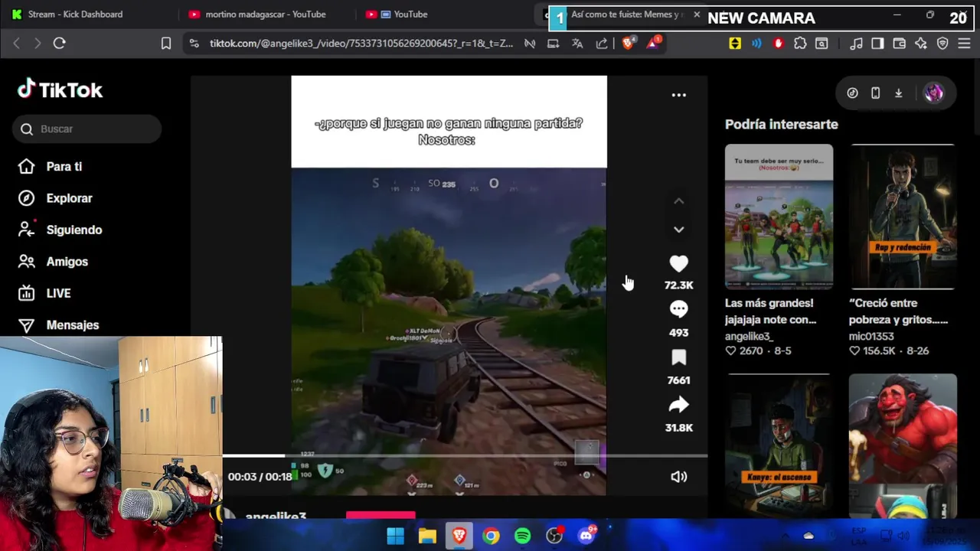The image size is (980, 551).
Task: Click the Brave browser taskbar icon
Action: (459, 536)
